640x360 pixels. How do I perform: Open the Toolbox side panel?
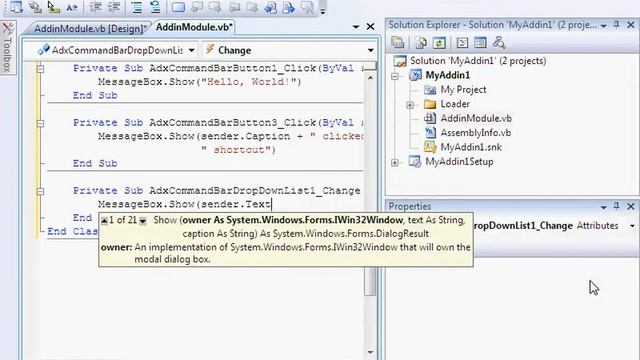[x=8, y=47]
